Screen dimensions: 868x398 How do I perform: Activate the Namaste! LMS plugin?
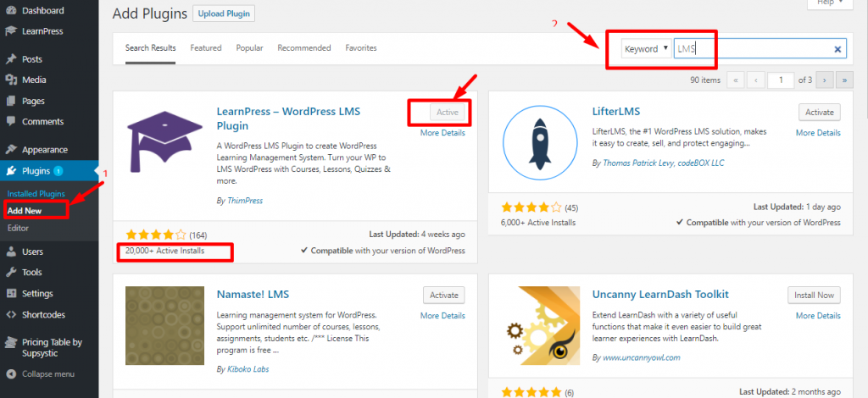click(x=444, y=296)
